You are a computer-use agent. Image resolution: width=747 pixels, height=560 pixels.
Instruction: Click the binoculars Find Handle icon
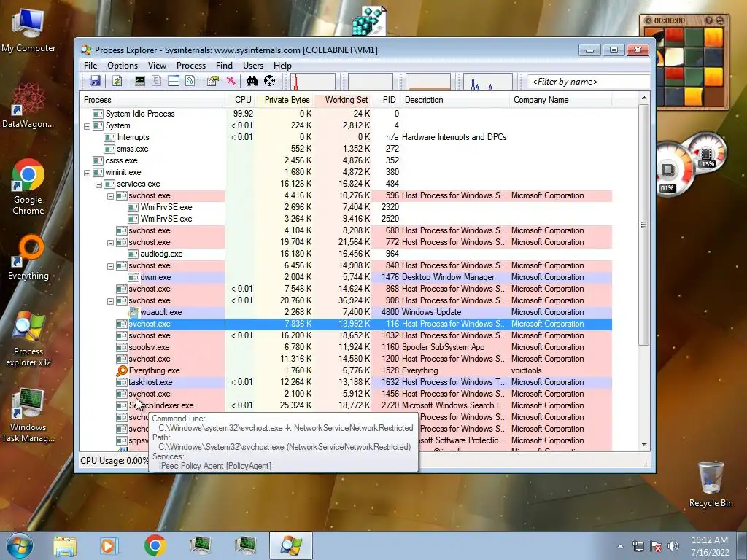[252, 81]
